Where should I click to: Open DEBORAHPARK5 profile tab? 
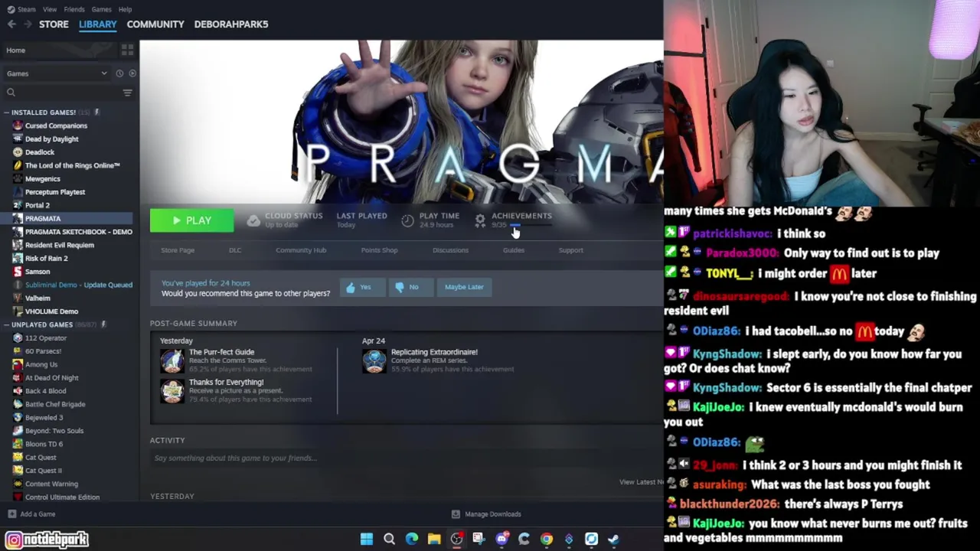231,24
